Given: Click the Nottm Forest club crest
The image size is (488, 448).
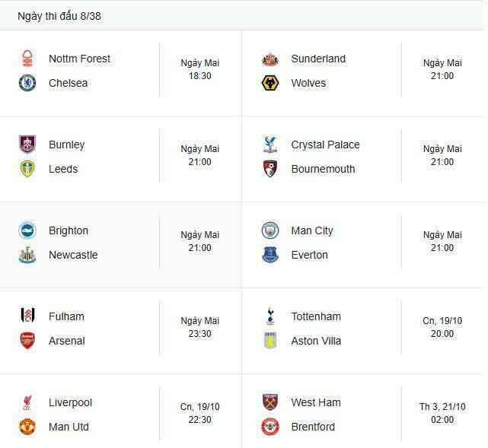Looking at the screenshot, I should tap(27, 59).
